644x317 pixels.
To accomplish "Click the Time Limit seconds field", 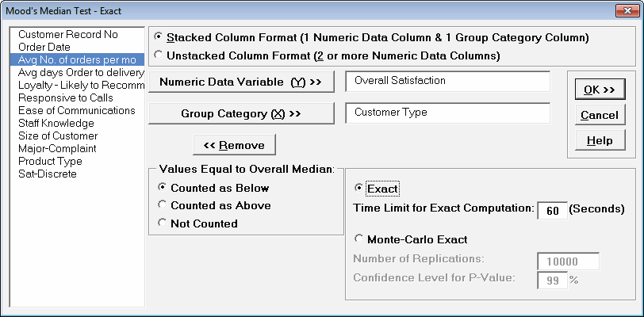I will (552, 210).
